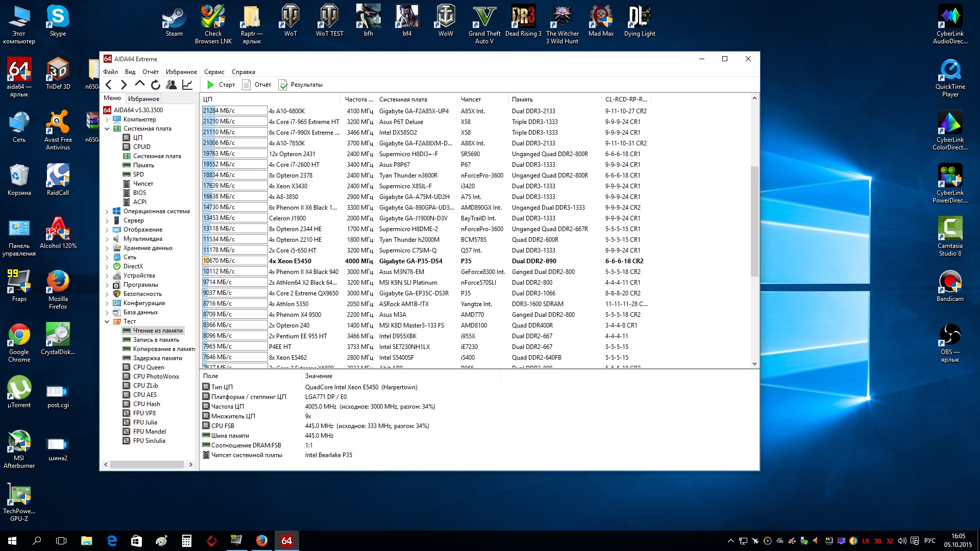The image size is (980, 551).
Task: Open the Сервис menu
Action: (214, 72)
